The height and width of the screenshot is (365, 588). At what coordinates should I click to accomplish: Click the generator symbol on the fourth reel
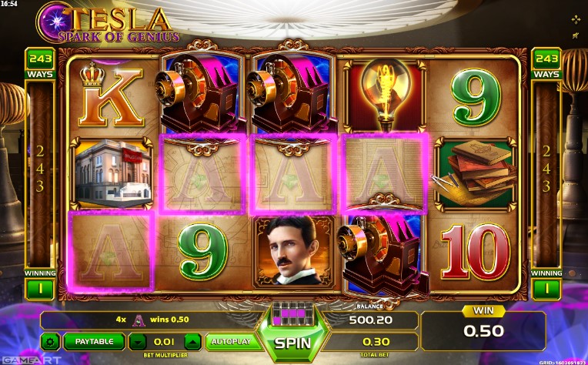pyautogui.click(x=383, y=255)
